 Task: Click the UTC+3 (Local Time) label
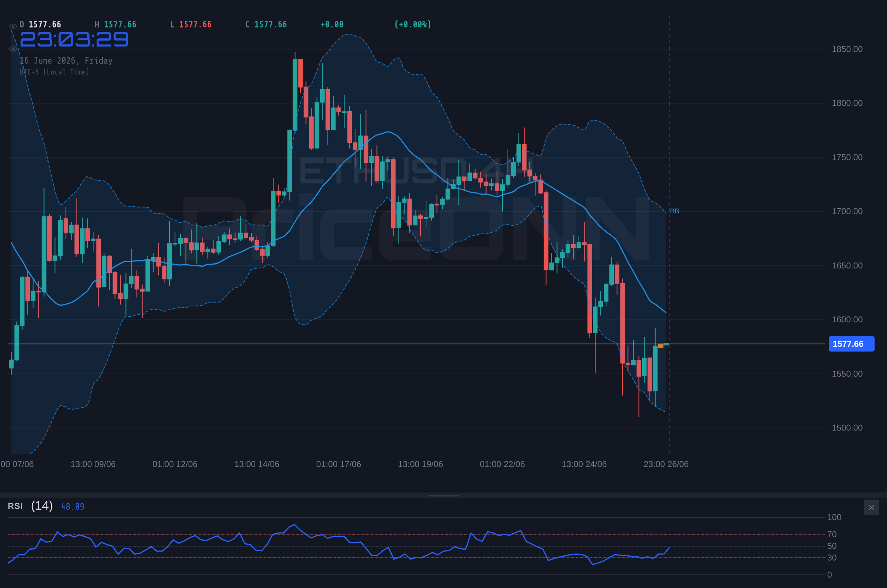point(54,72)
